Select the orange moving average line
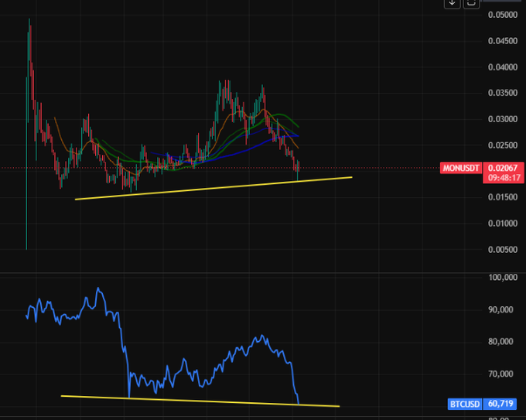 [221, 128]
